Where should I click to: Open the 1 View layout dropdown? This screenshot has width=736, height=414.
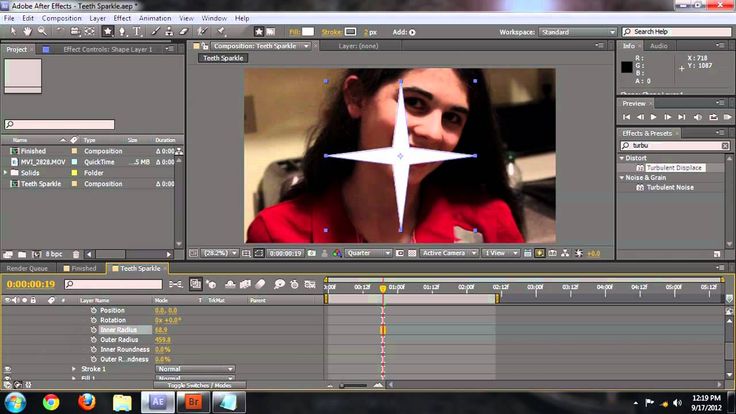click(x=501, y=253)
